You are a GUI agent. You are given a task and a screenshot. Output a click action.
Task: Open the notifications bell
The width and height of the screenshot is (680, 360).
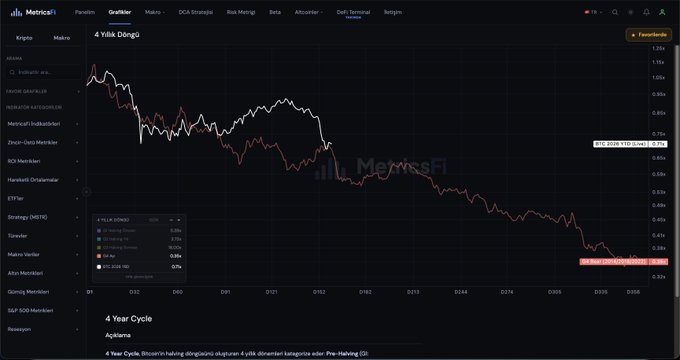pos(646,12)
